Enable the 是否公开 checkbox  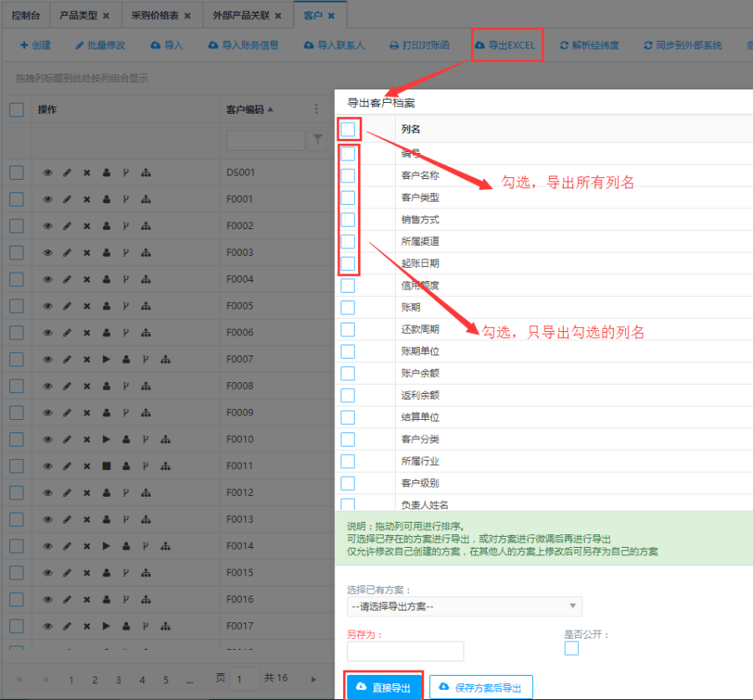click(571, 648)
